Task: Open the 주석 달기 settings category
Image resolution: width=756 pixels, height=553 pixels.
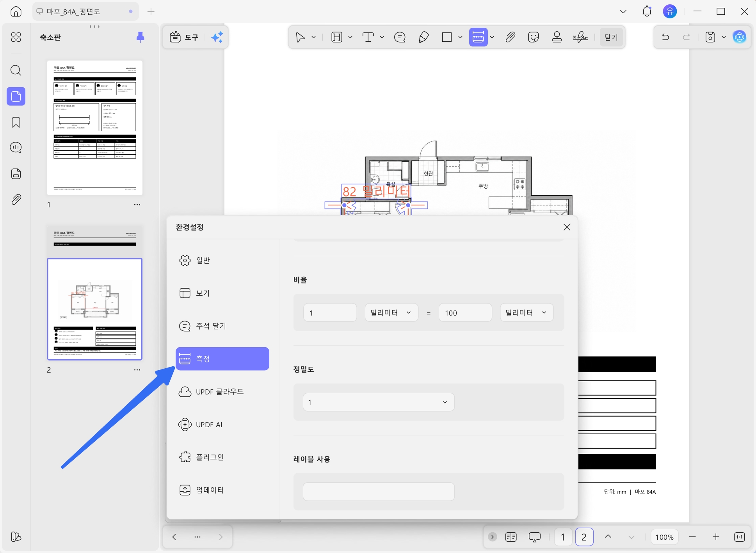Action: pos(222,326)
